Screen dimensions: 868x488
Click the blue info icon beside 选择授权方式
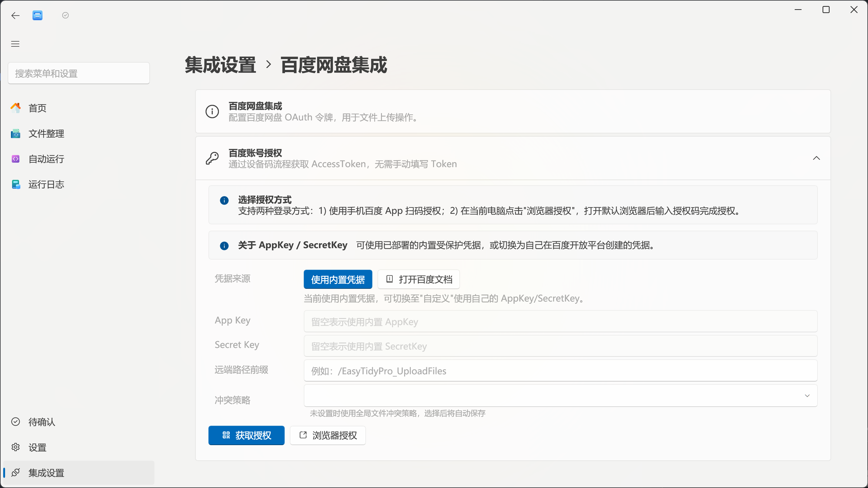(x=224, y=200)
